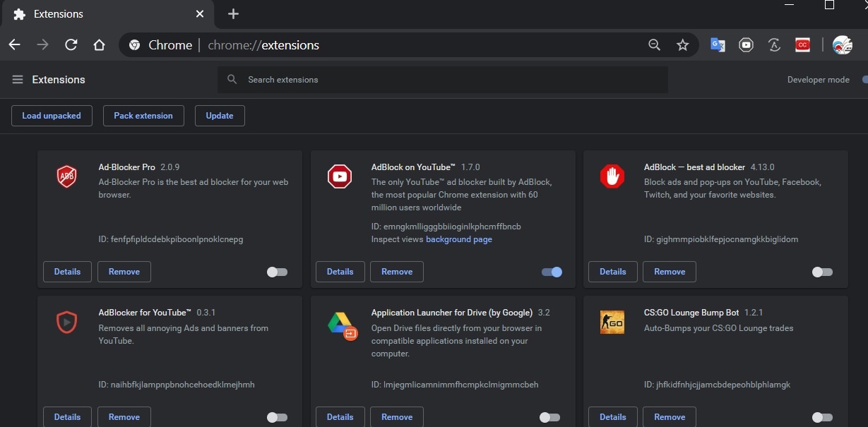This screenshot has height=427, width=868.
Task: Enable AdBlock — best ad blocker toggle
Action: [822, 272]
